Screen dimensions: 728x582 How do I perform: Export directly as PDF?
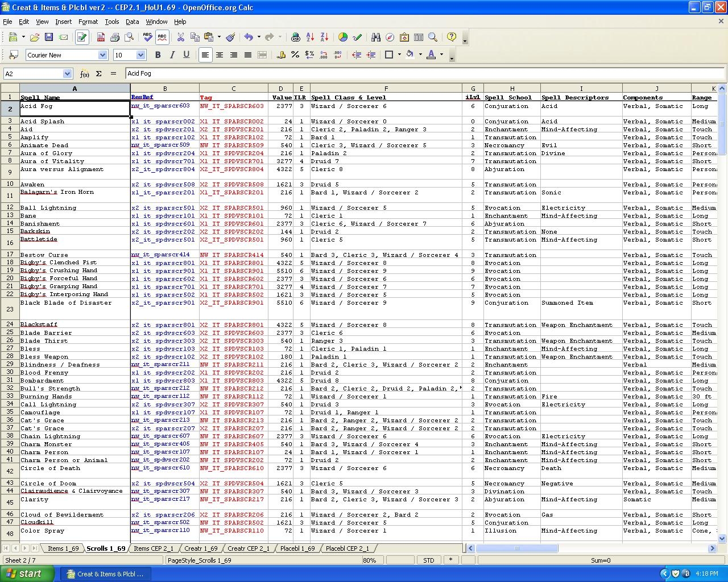click(x=101, y=38)
